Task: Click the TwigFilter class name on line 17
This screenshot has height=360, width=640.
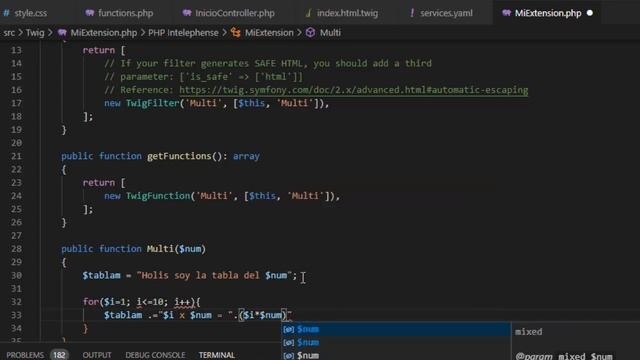Action: tap(153, 103)
